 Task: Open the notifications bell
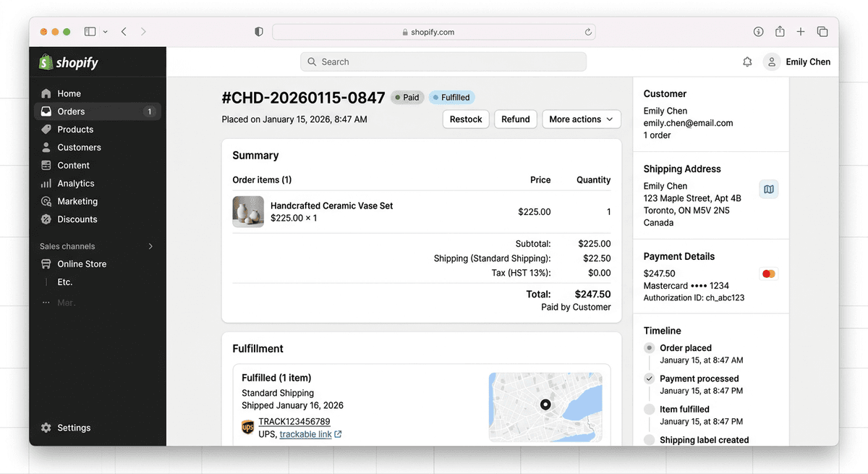pyautogui.click(x=747, y=62)
